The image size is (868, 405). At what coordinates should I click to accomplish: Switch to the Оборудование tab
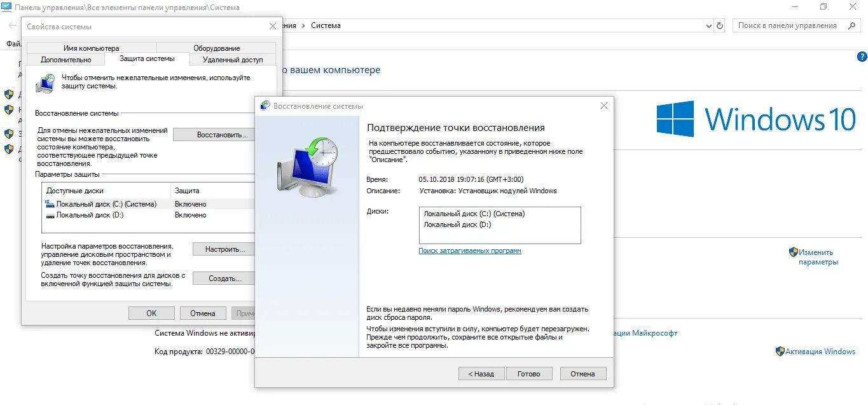[217, 48]
